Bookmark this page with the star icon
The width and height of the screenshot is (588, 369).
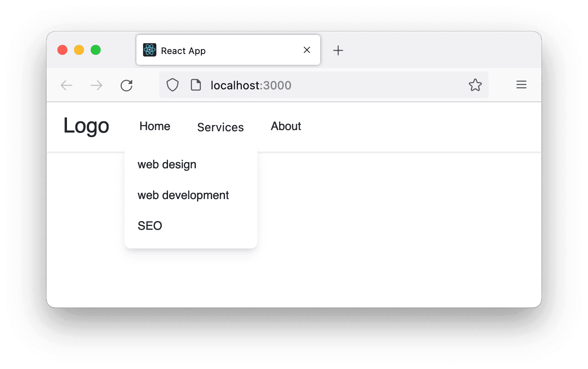(475, 85)
